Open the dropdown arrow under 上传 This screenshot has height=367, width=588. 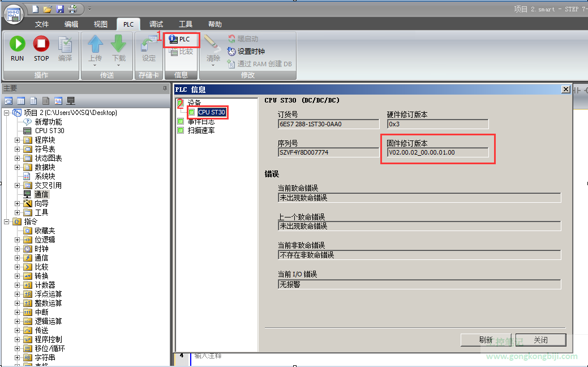click(95, 65)
